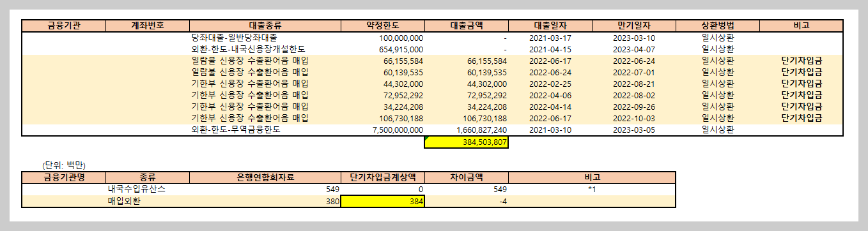Click the 대출종류 column header
Image resolution: width=868 pixels, height=231 pixels.
click(x=265, y=26)
